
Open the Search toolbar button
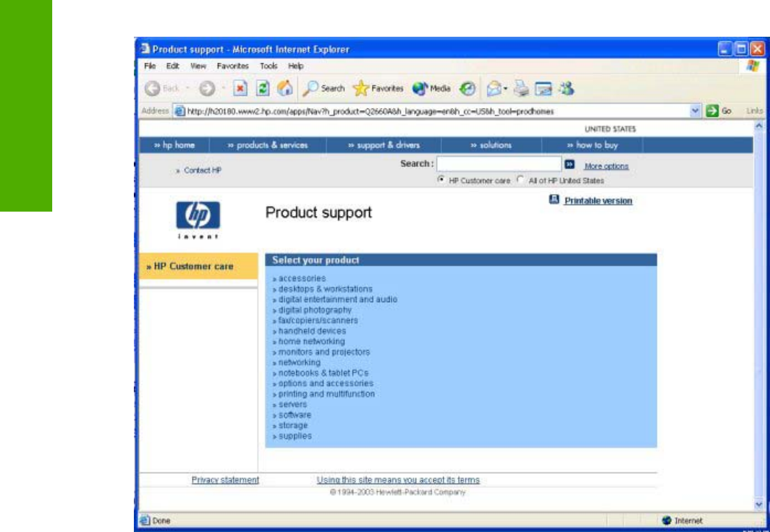[x=324, y=89]
